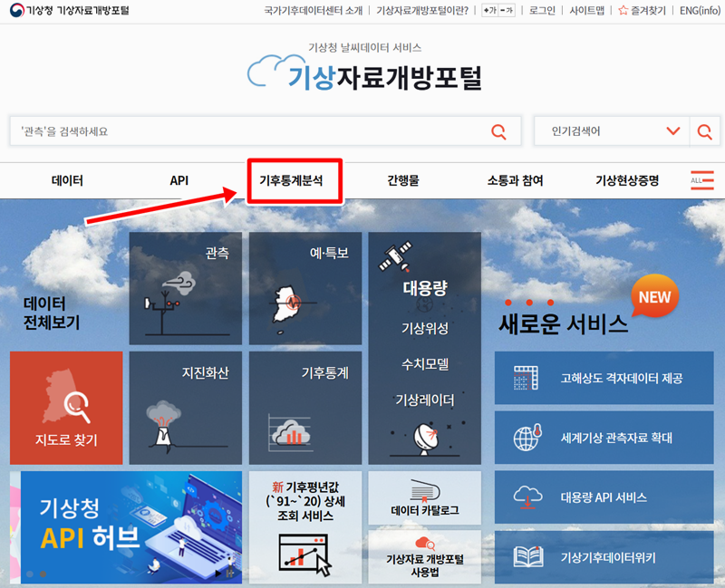Click the 기상자료개방포털 cloud logo
The width and height of the screenshot is (725, 588).
365,73
